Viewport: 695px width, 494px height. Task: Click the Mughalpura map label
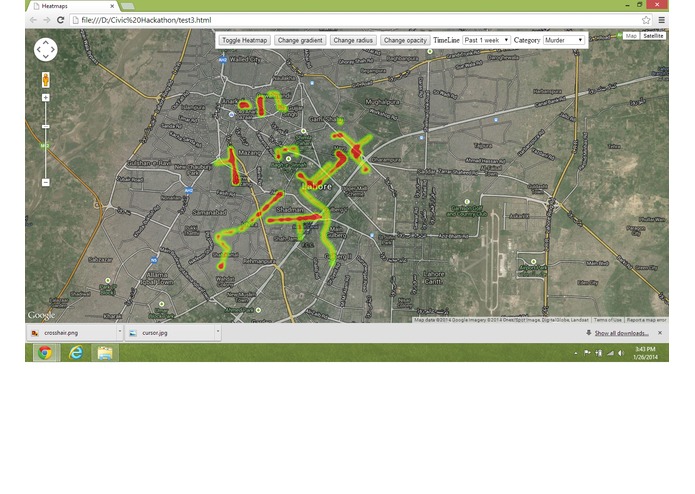[x=382, y=102]
